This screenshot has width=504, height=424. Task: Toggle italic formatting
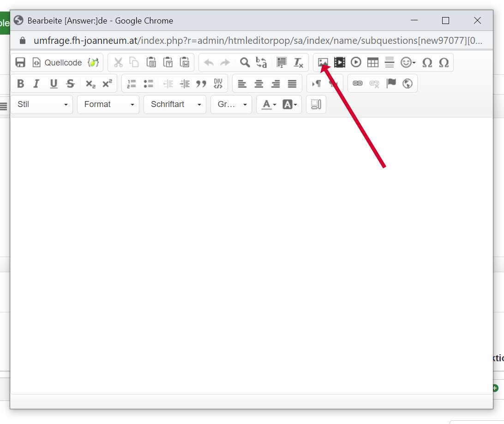[36, 84]
